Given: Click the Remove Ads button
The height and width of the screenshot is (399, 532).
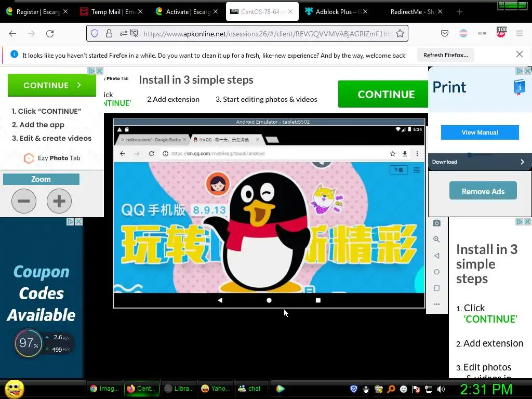Looking at the screenshot, I should pyautogui.click(x=483, y=191).
